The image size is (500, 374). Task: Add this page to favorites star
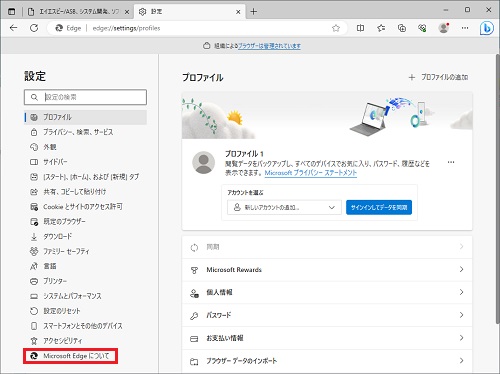pos(336,28)
